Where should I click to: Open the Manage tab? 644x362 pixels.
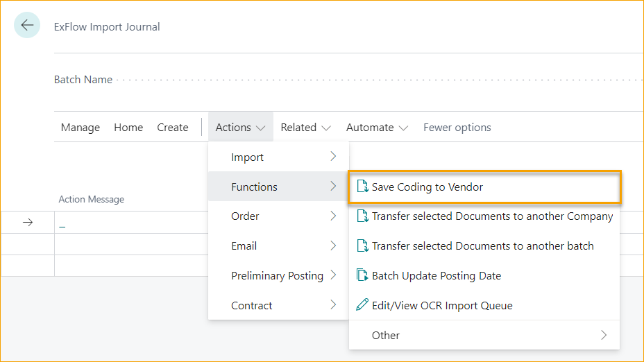[80, 127]
